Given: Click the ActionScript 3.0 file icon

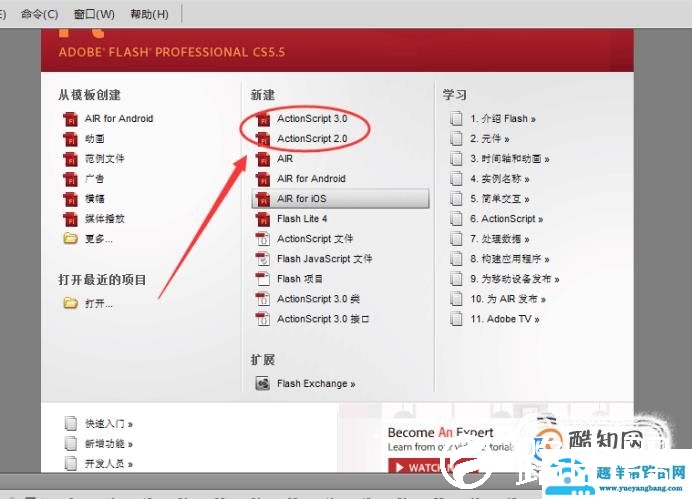Looking at the screenshot, I should coord(263,119).
